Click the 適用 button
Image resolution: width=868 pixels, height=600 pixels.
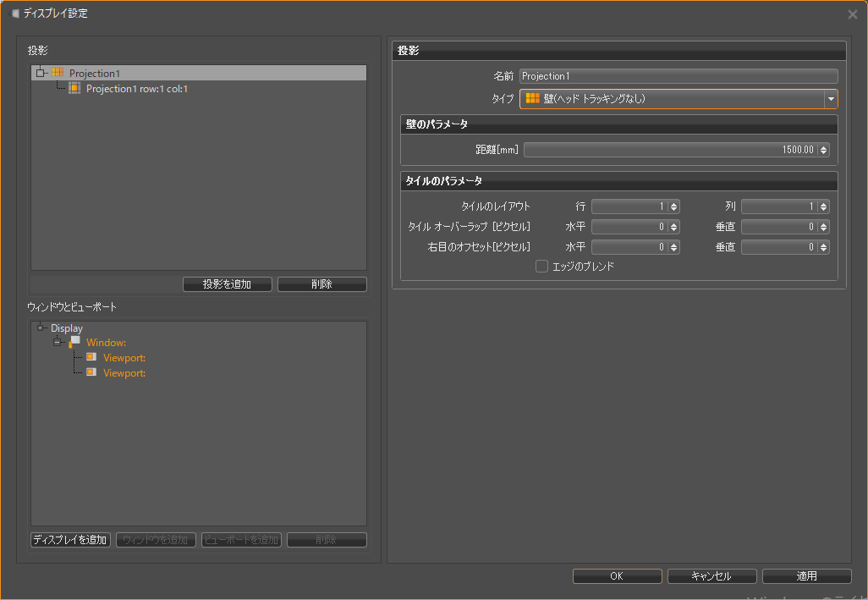806,576
